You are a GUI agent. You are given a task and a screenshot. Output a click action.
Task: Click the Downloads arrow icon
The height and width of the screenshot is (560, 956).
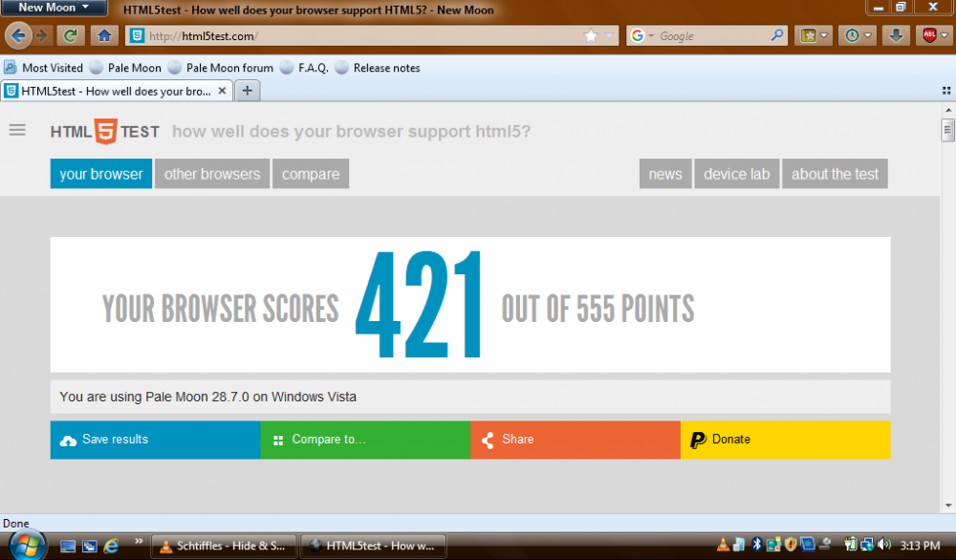pyautogui.click(x=896, y=34)
